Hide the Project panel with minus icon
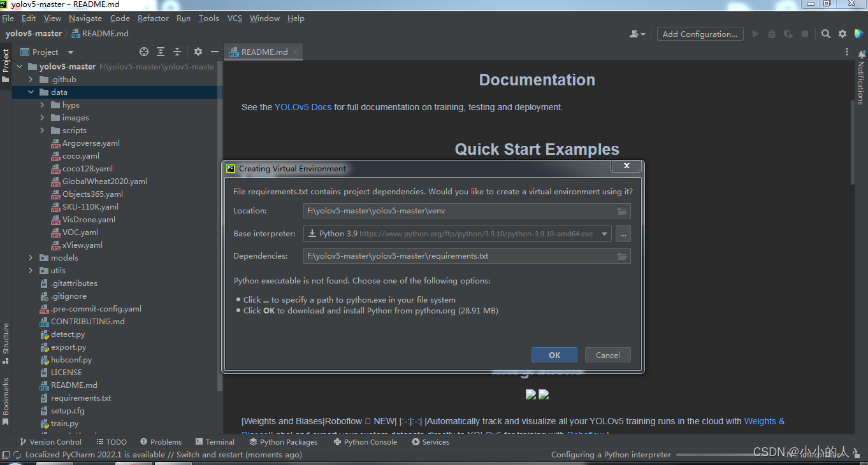 [x=215, y=52]
